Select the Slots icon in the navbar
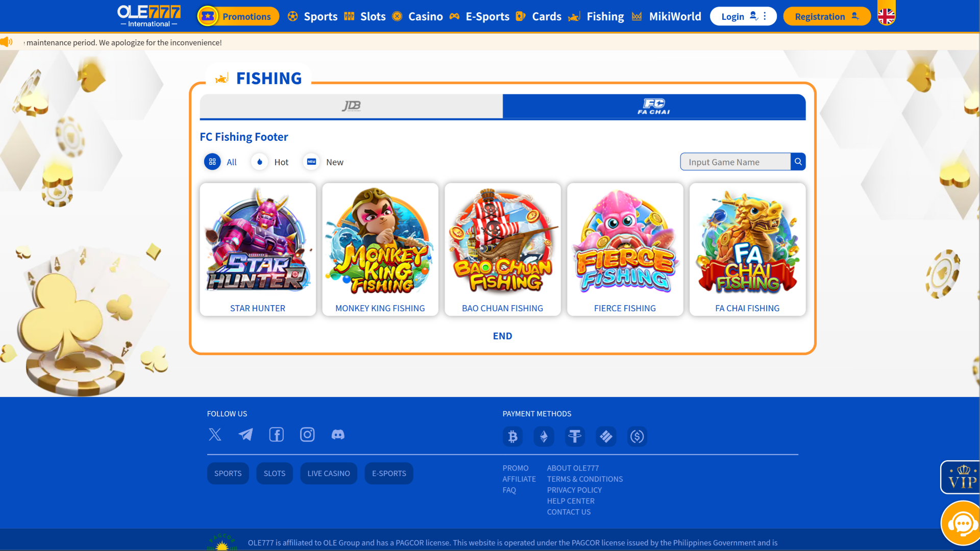Viewport: 980px width, 551px height. pos(350,16)
